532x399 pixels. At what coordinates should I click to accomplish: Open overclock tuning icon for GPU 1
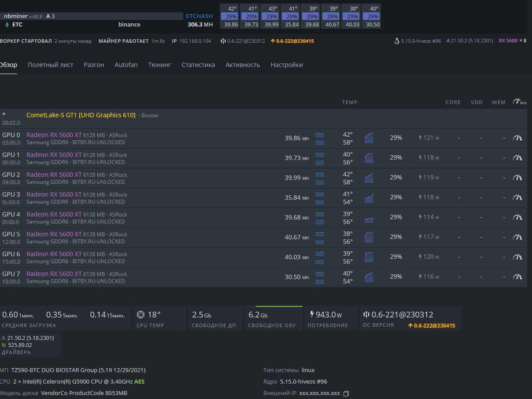pos(517,158)
